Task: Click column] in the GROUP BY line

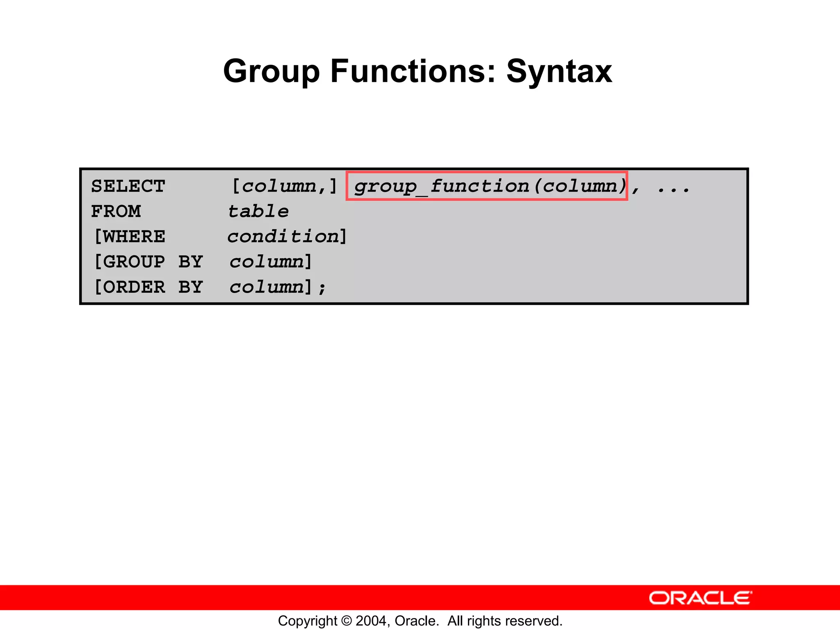Action: click(x=271, y=262)
